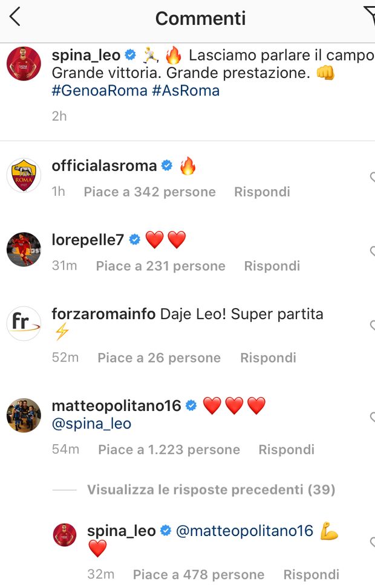Open the send icon at top right
The width and height of the screenshot is (375, 588).
(x=369, y=16)
